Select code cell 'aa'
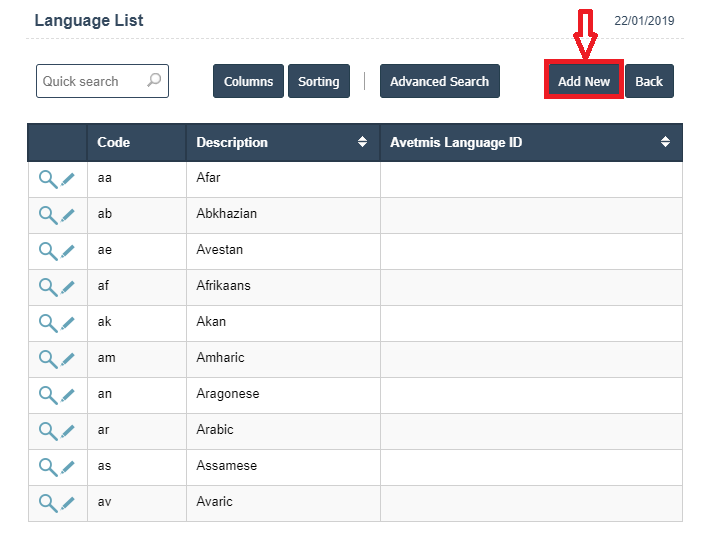Image resolution: width=706 pixels, height=541 pixels. pos(137,180)
